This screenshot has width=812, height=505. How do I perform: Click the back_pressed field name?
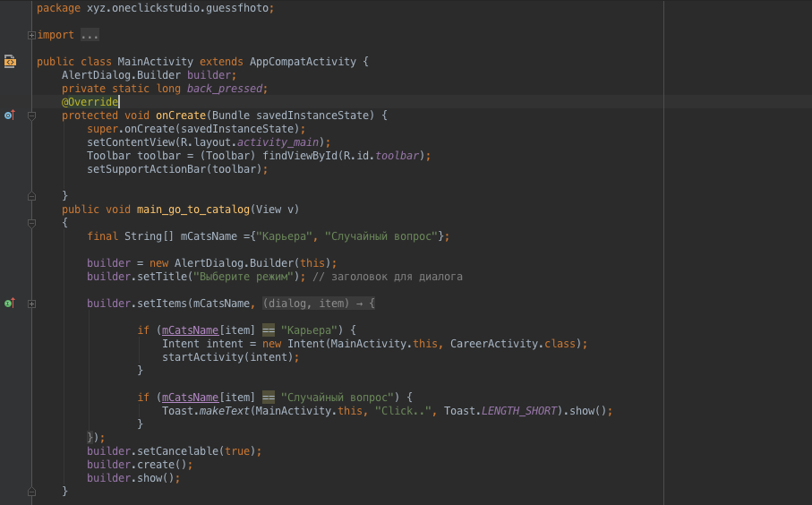(x=225, y=89)
